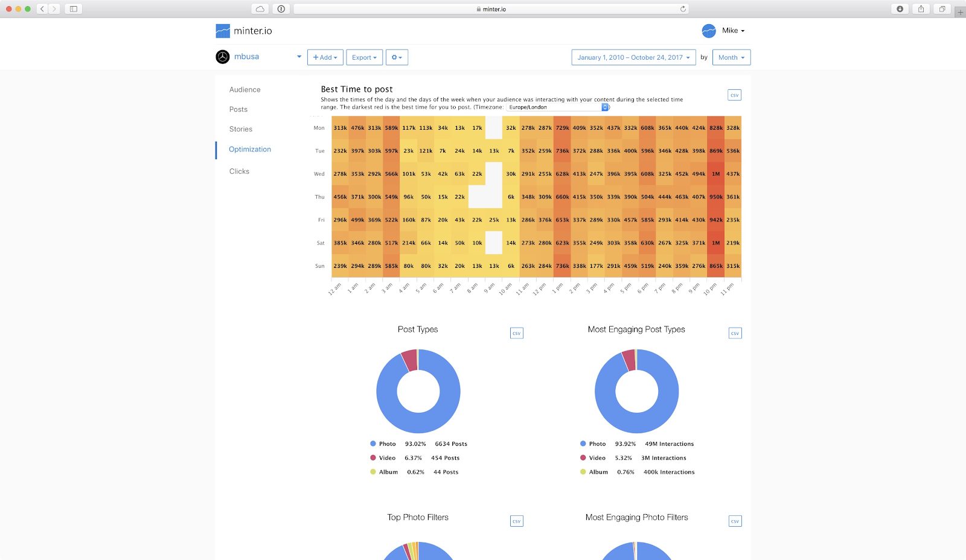The height and width of the screenshot is (560, 966).
Task: Open the Stories section
Action: point(241,129)
